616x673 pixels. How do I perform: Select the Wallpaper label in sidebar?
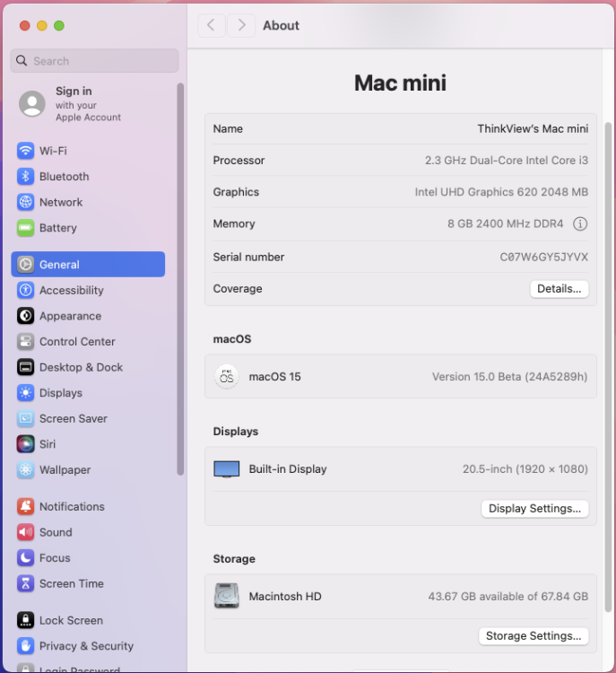[65, 470]
